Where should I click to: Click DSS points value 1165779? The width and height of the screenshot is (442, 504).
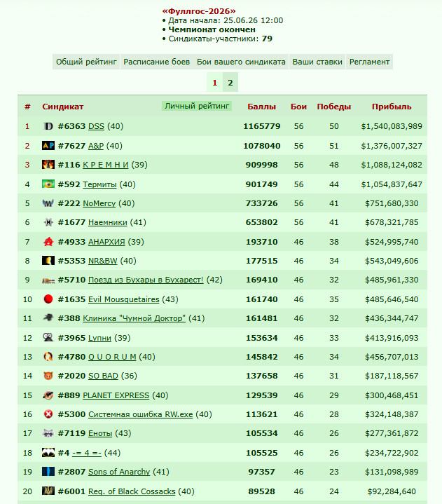(x=261, y=126)
